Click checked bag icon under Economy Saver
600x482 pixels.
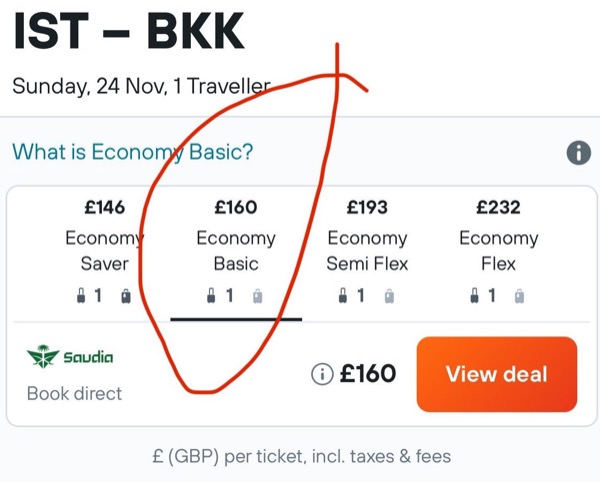(126, 296)
